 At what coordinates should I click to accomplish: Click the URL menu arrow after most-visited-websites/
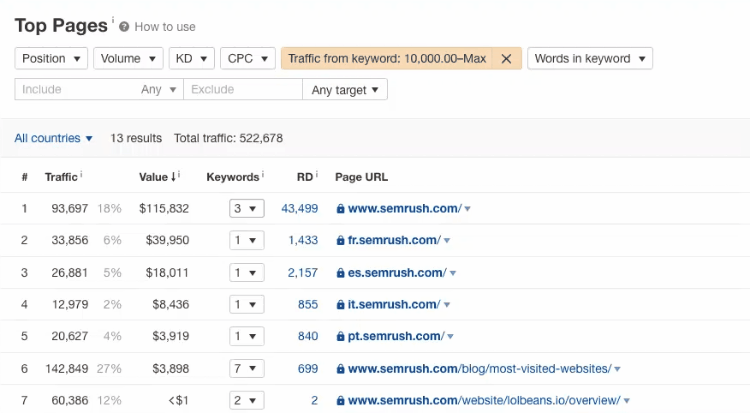click(618, 369)
